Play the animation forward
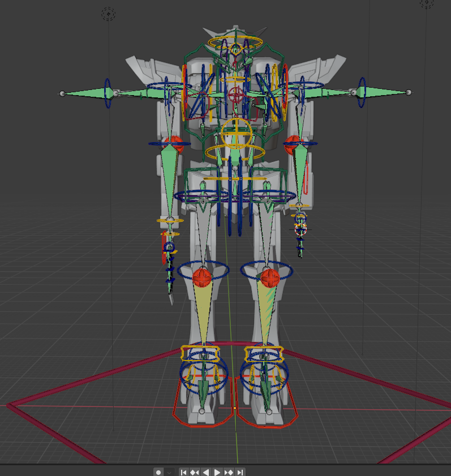The height and width of the screenshot is (476, 451). pyautogui.click(x=217, y=473)
